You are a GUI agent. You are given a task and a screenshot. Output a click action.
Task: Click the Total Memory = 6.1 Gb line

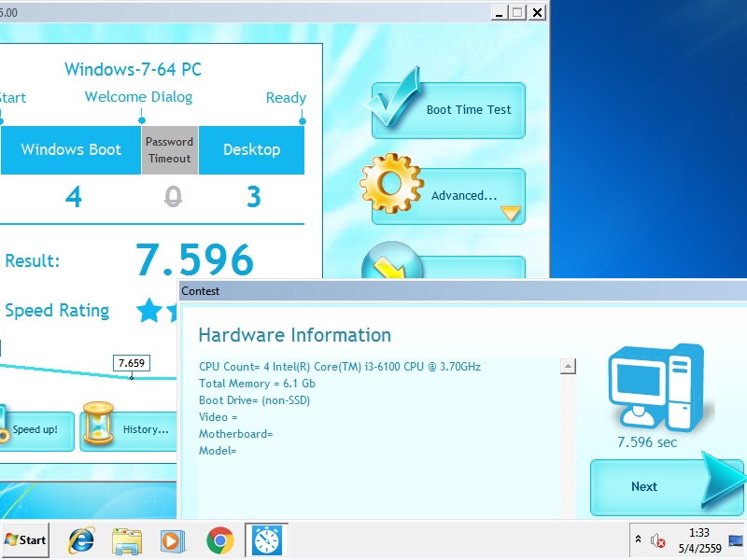pos(258,384)
